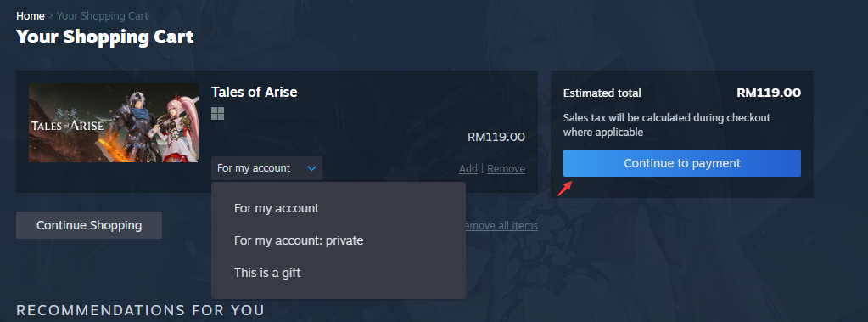
Task: Click 'Your Shopping Cart' breadcrumb text
Action: [x=103, y=16]
